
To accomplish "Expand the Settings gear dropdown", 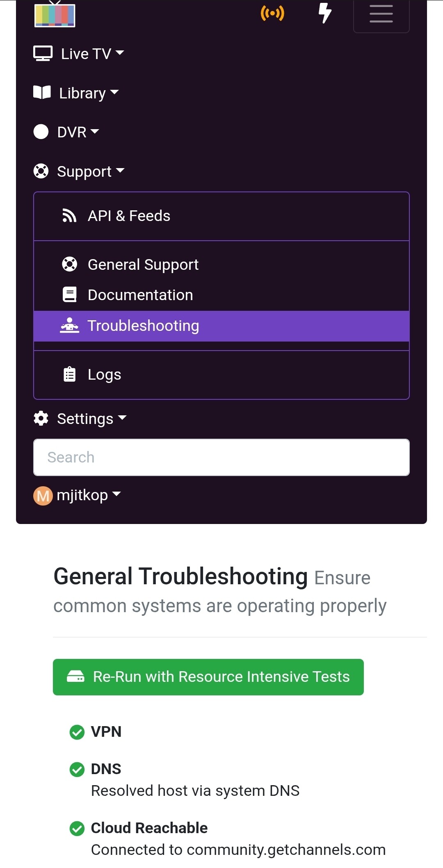I will [x=80, y=419].
